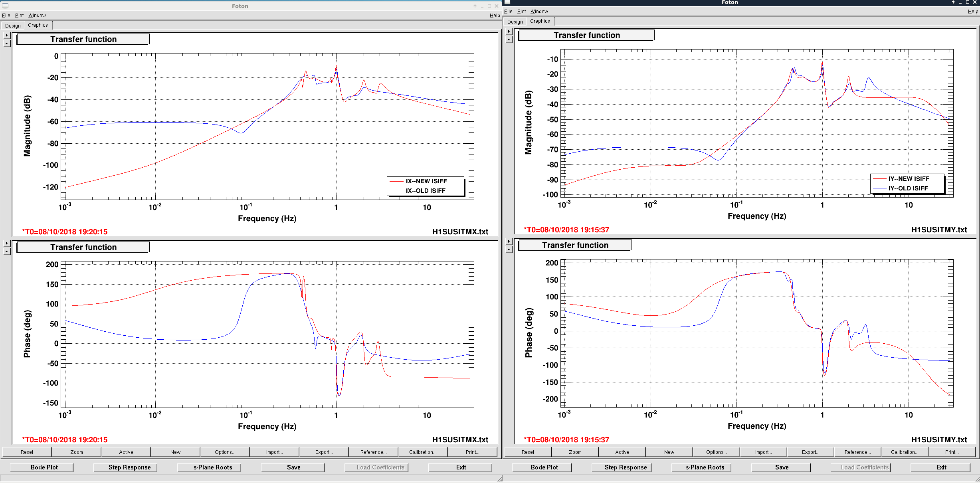The height and width of the screenshot is (483, 980).
Task: Click the Active button in the right Foton window
Action: click(x=622, y=452)
